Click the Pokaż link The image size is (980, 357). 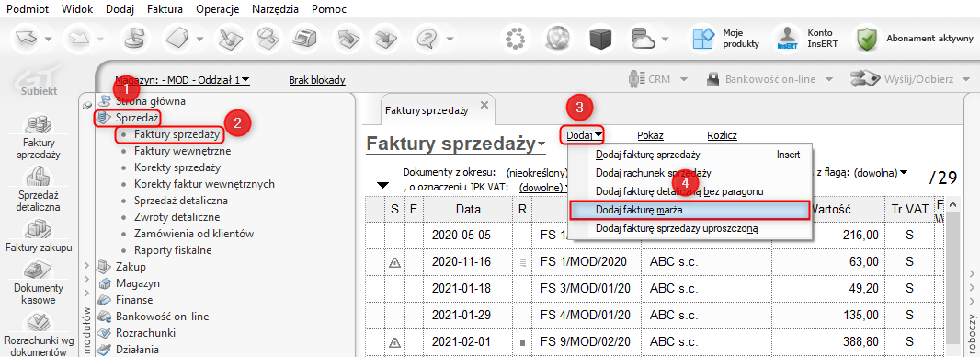[650, 135]
